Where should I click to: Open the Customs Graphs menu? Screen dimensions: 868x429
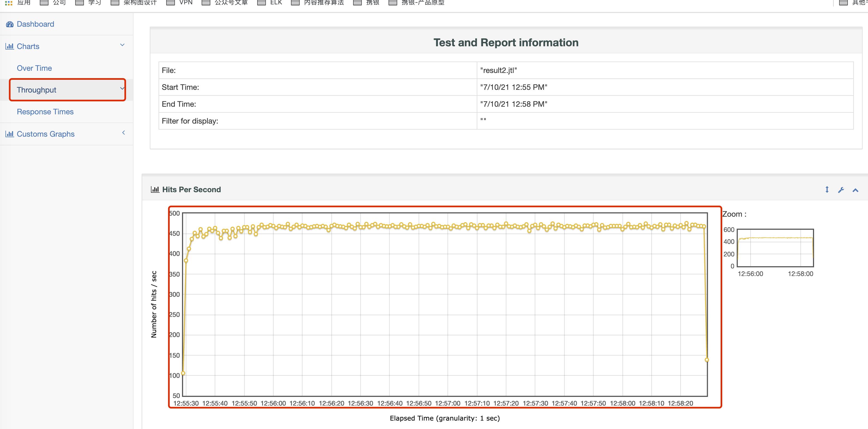coord(45,134)
